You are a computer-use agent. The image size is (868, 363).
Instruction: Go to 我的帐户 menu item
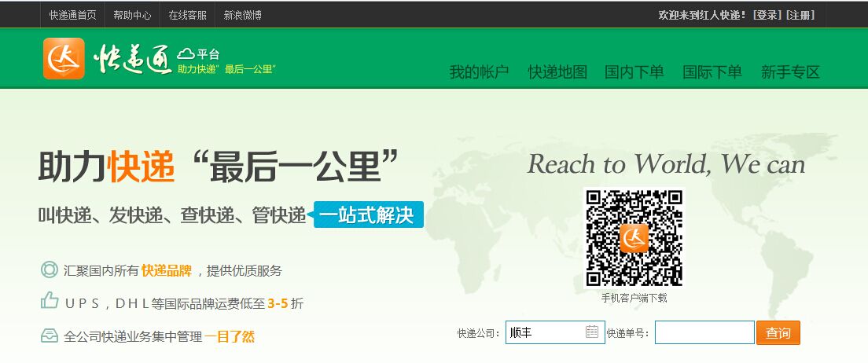pos(479,72)
